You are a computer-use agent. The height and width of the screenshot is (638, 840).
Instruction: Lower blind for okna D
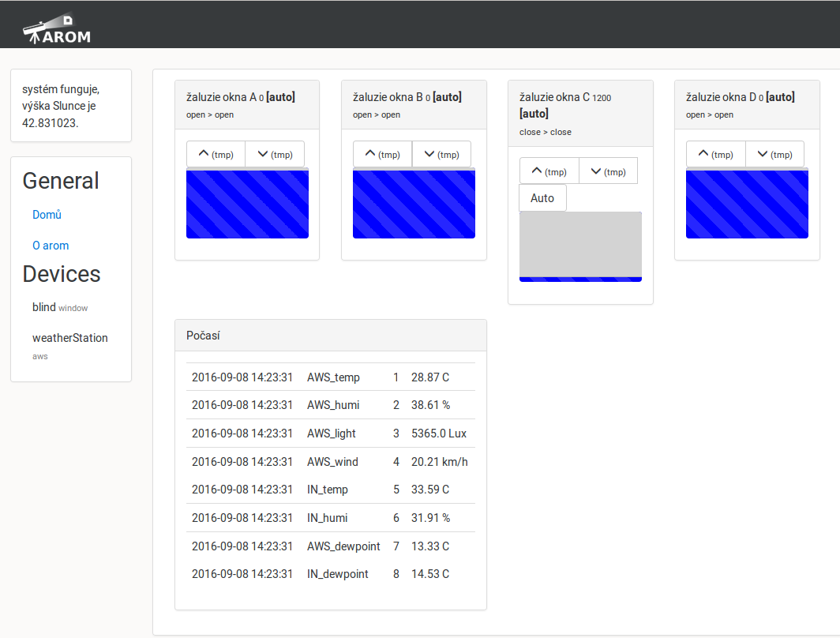774,154
